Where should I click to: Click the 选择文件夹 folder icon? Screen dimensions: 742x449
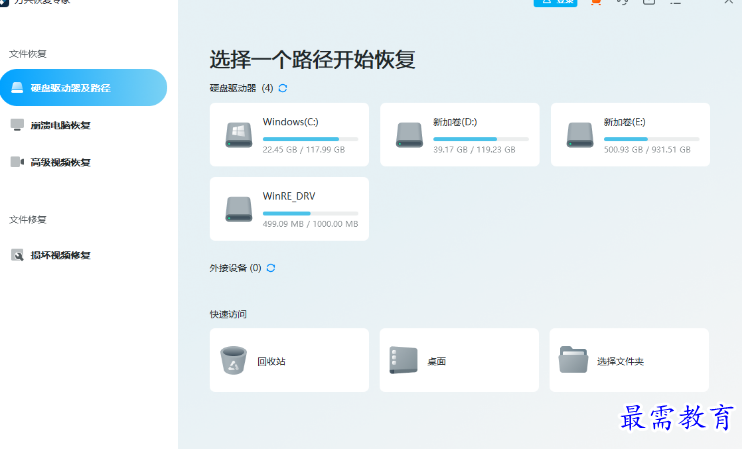coord(573,360)
